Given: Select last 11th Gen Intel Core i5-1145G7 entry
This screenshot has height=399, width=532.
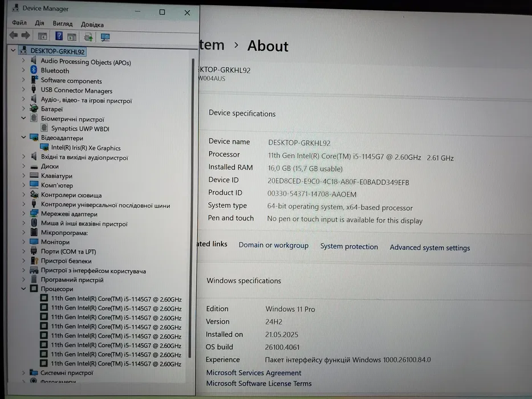Looking at the screenshot, I should 116,364.
